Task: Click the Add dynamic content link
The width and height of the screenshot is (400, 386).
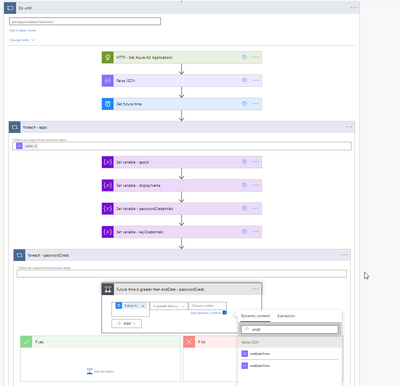Action: (x=206, y=313)
